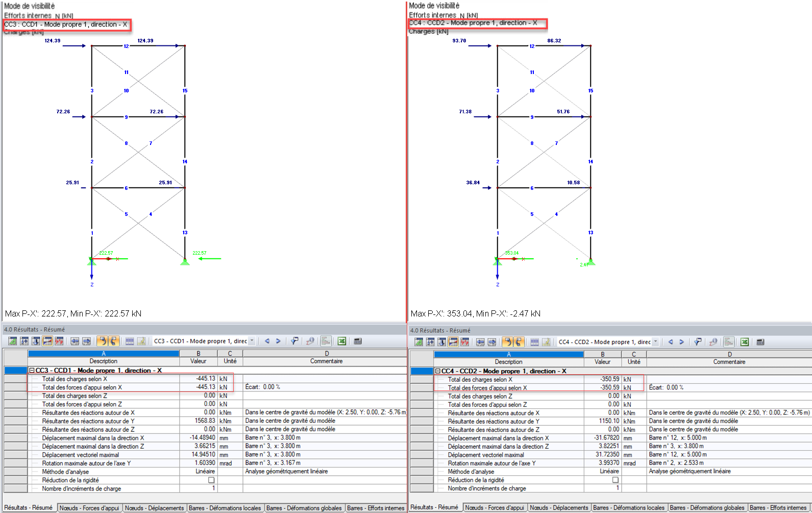The height and width of the screenshot is (513, 812).
Task: Click the pin selection icon in CC3 toolbar
Action: 294,341
